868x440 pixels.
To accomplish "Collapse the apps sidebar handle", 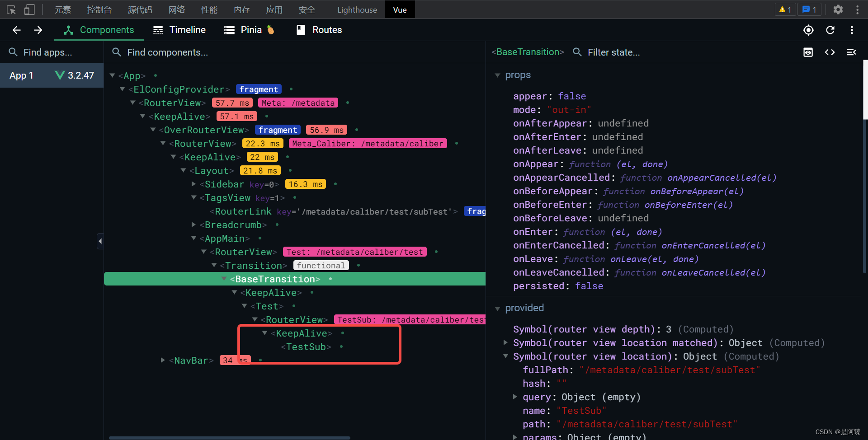I will coord(100,241).
